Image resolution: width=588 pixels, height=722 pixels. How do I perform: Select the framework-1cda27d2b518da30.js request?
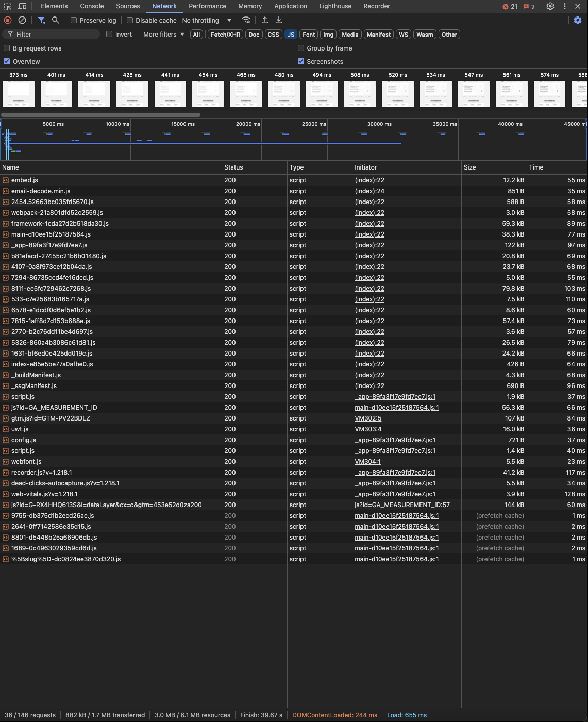point(294,224)
